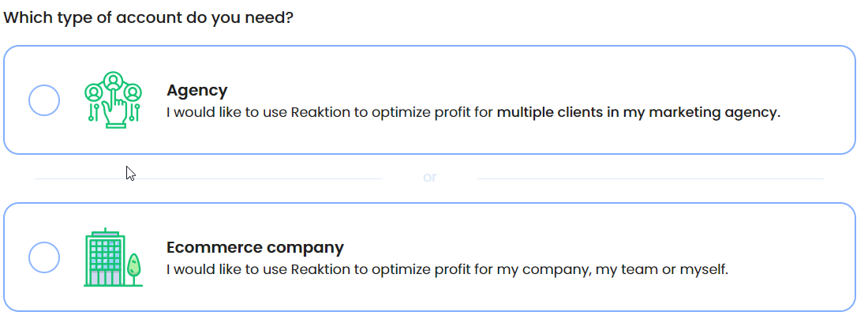
Task: Select the Ecommerce company radio button
Action: pyautogui.click(x=43, y=257)
